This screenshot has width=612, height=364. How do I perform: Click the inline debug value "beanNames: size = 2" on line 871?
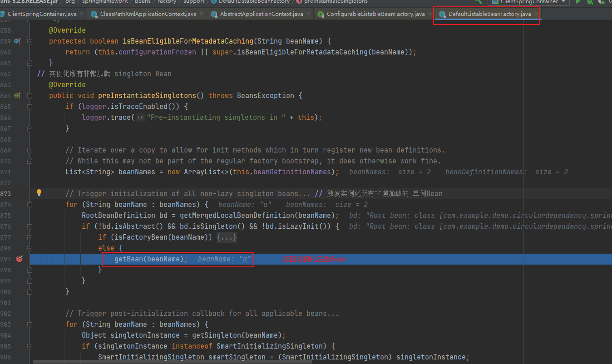pyautogui.click(x=390, y=172)
